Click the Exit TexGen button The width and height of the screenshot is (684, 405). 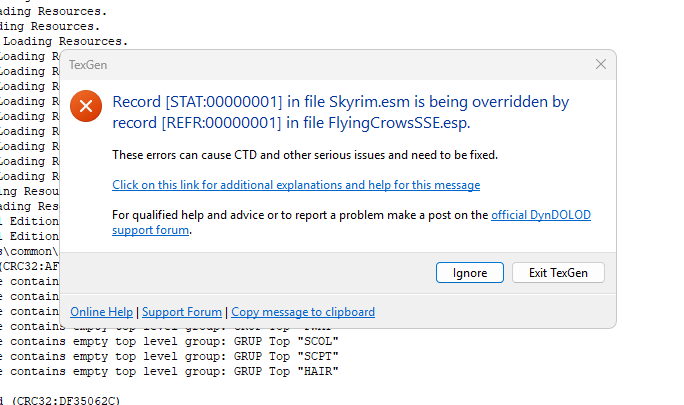click(x=558, y=272)
